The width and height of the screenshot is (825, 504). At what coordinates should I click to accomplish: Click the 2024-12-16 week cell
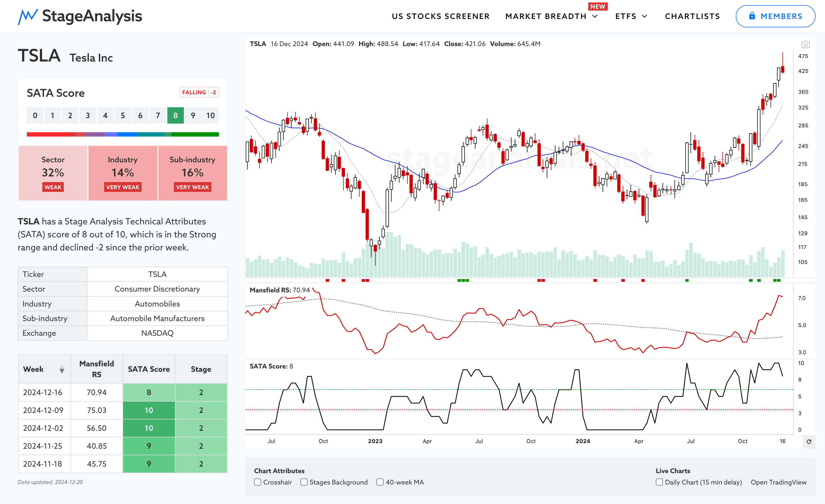point(44,392)
